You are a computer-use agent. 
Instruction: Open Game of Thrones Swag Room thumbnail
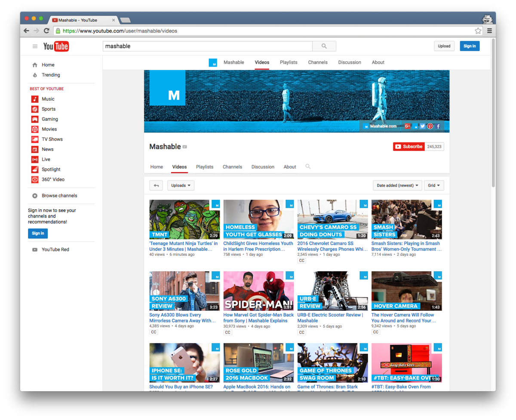[x=332, y=363]
